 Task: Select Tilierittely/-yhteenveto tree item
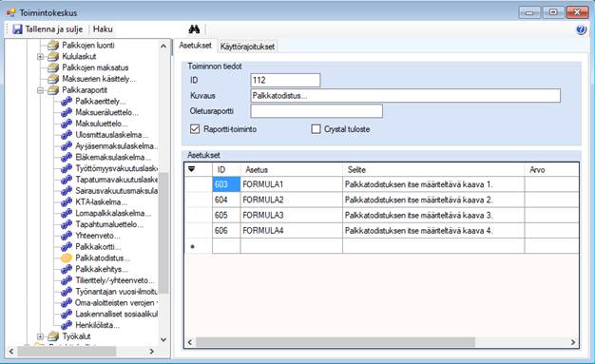click(x=115, y=280)
